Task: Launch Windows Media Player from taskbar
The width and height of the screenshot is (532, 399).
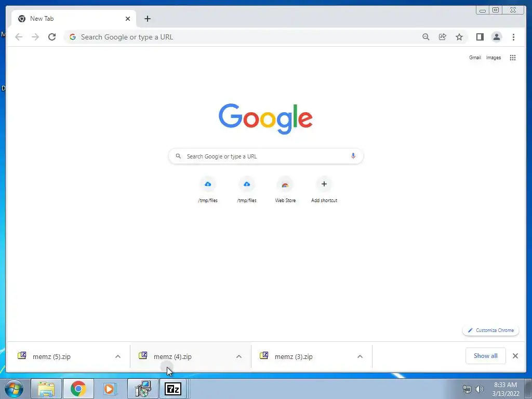Action: pos(110,389)
